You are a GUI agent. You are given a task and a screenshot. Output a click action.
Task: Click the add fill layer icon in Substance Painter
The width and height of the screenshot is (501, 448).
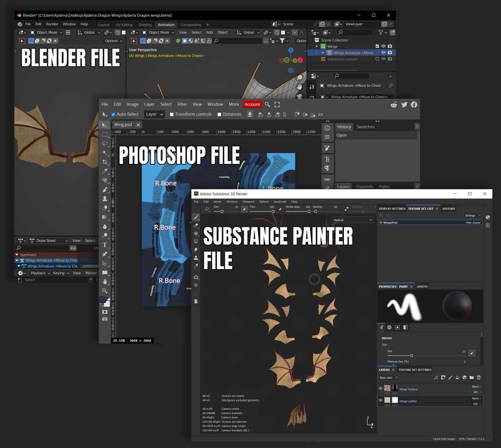tap(457, 377)
